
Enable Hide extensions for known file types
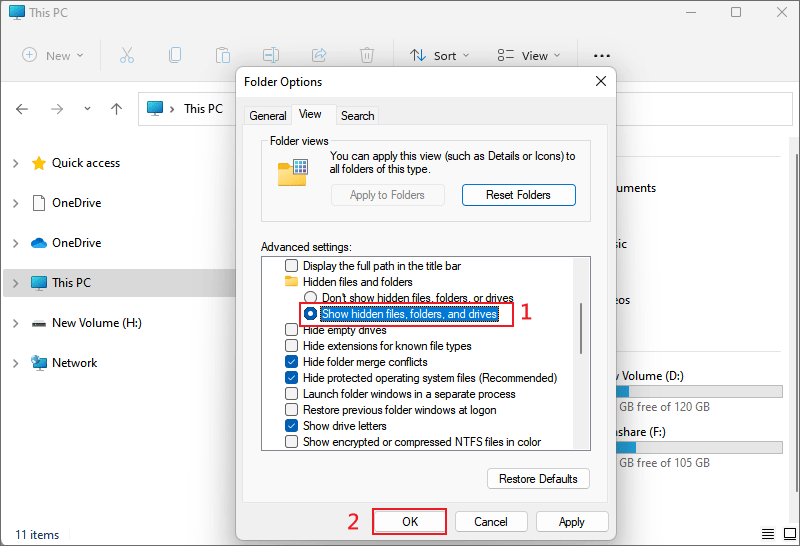pos(291,345)
